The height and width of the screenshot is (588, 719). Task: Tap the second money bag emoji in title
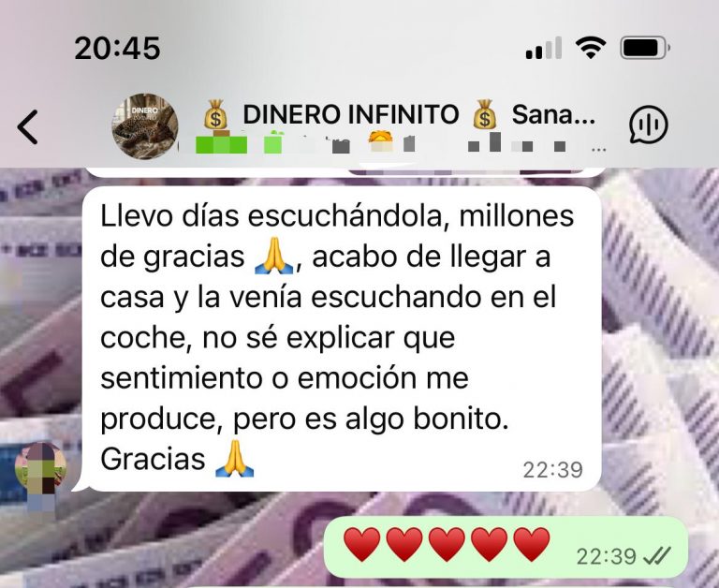pyautogui.click(x=485, y=114)
